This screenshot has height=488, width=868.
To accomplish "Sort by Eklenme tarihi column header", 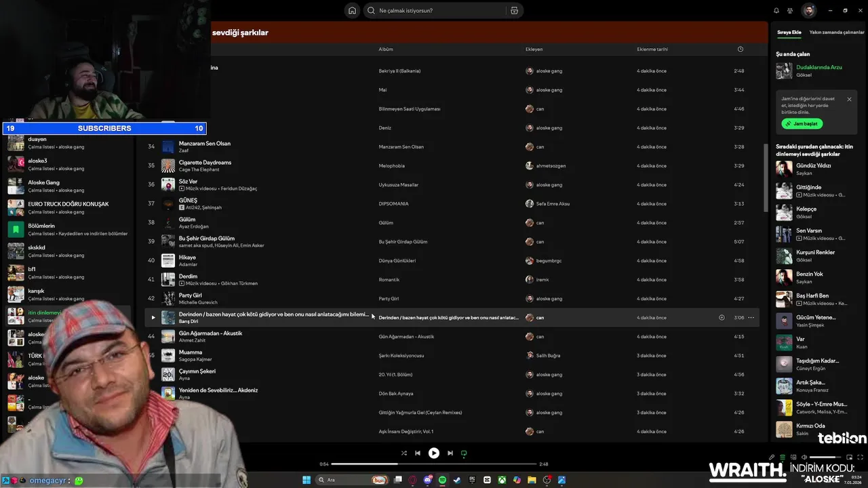I will point(652,49).
